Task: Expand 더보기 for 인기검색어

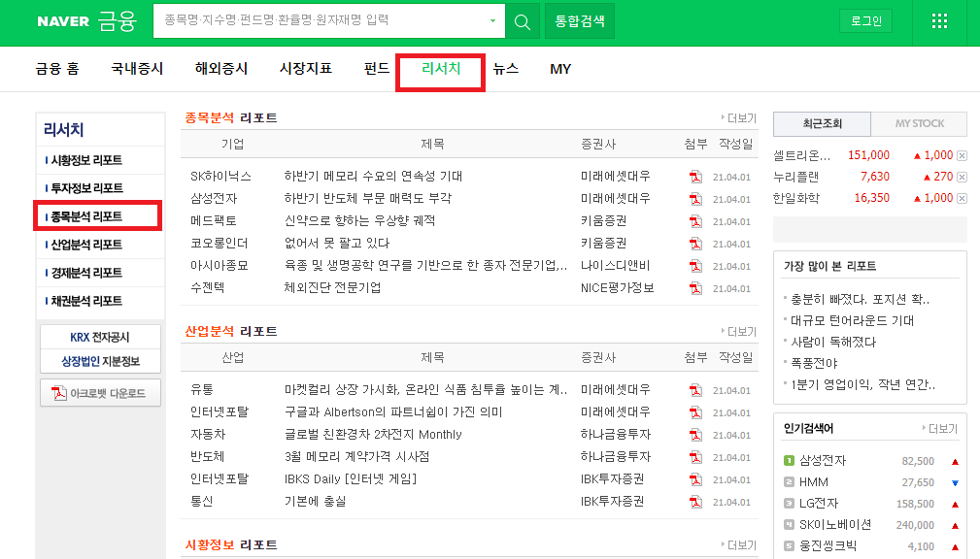Action: point(940,428)
